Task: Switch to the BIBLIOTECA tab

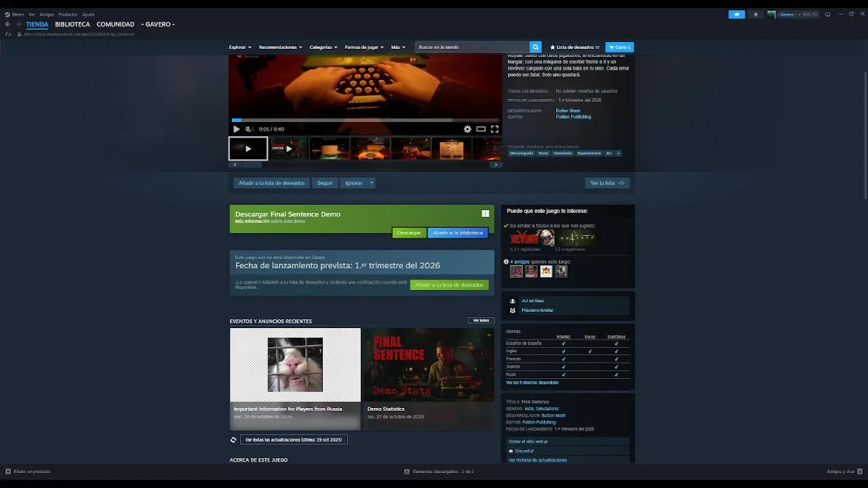Action: [73, 24]
